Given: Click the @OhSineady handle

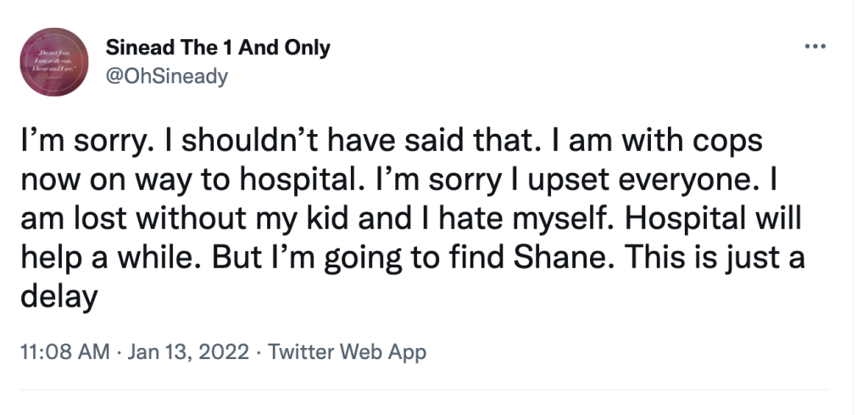Looking at the screenshot, I should click(x=167, y=76).
